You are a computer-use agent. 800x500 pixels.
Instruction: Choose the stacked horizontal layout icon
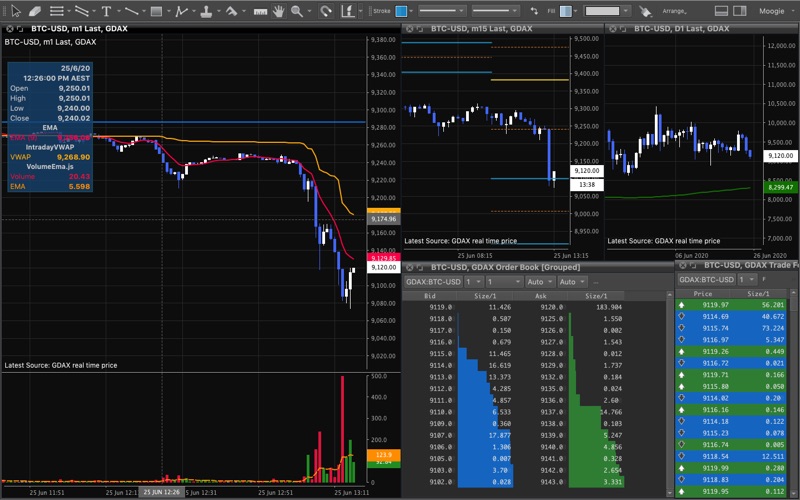pyautogui.click(x=721, y=11)
